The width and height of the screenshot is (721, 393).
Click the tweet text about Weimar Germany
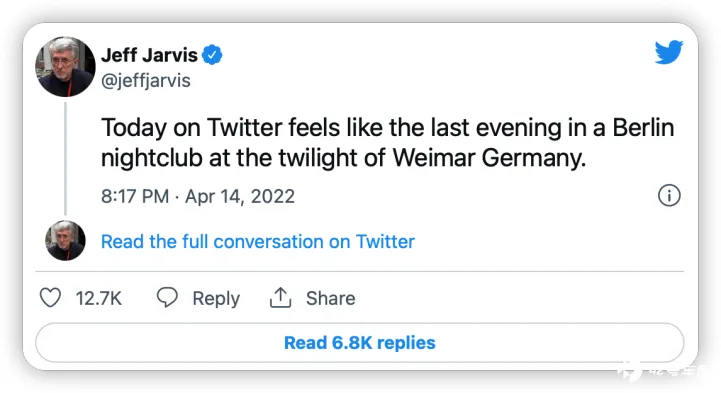(x=388, y=142)
